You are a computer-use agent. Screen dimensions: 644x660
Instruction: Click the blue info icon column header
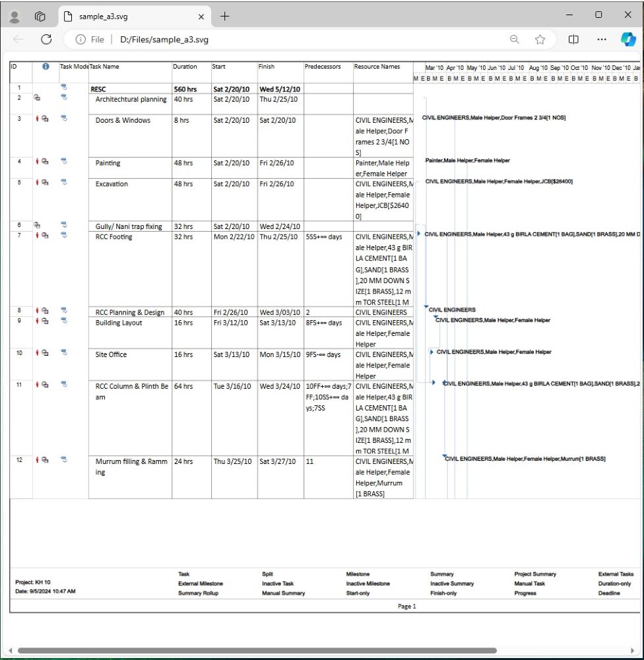click(x=46, y=67)
